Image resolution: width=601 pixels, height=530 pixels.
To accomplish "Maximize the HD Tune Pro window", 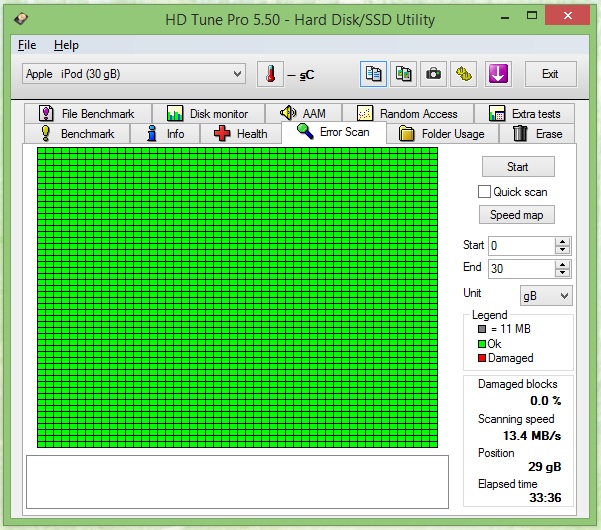I will [532, 16].
